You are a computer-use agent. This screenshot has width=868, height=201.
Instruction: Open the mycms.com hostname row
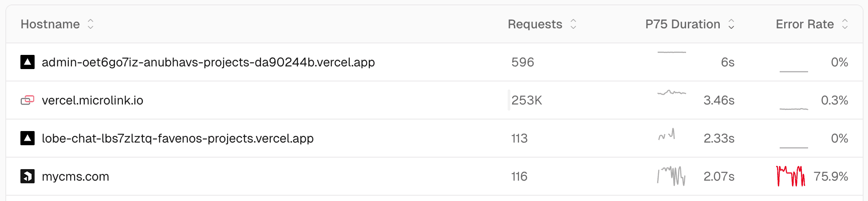click(75, 176)
